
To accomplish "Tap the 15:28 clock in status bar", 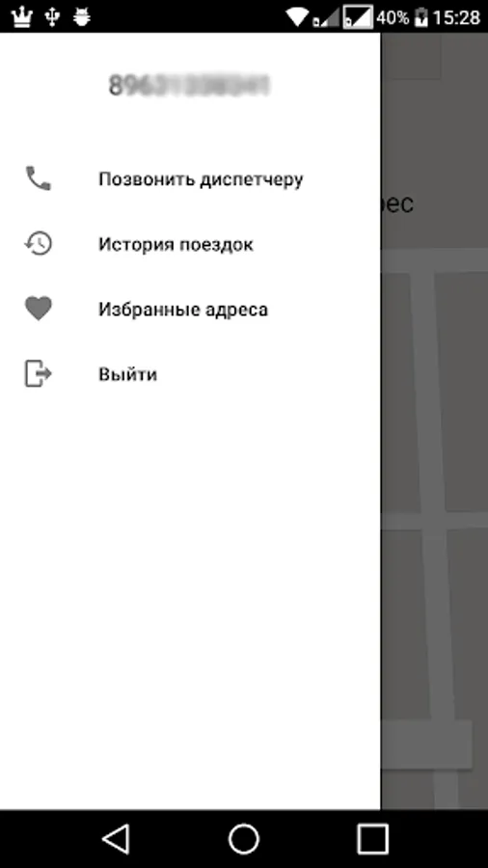I will tap(456, 17).
